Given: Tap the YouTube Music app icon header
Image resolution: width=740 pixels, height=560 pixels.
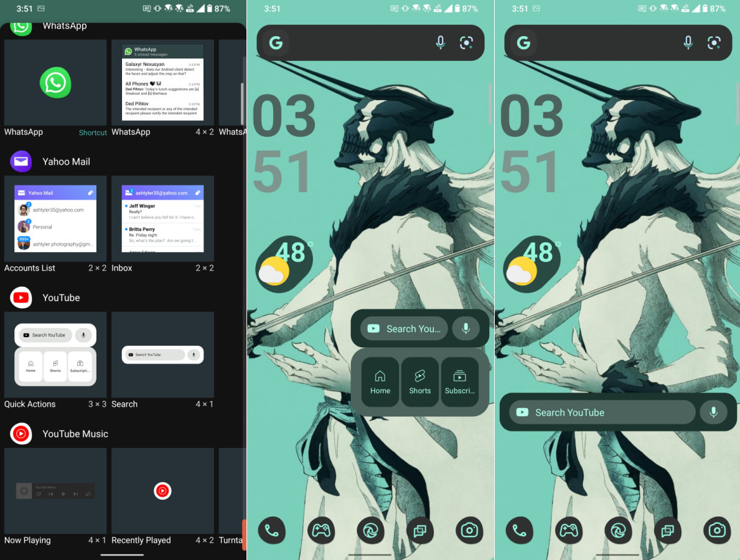Looking at the screenshot, I should click(x=21, y=434).
